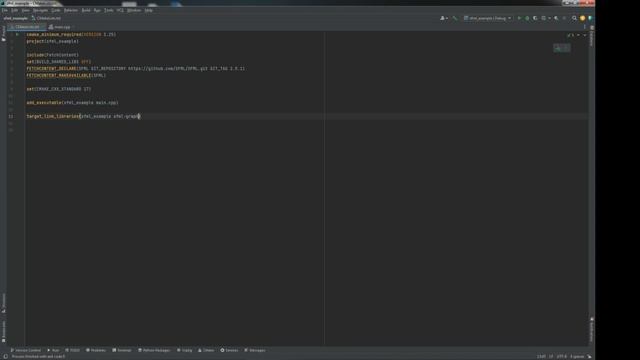
Task: Open the Notifications sidebar at bottom right
Action: 592,330
